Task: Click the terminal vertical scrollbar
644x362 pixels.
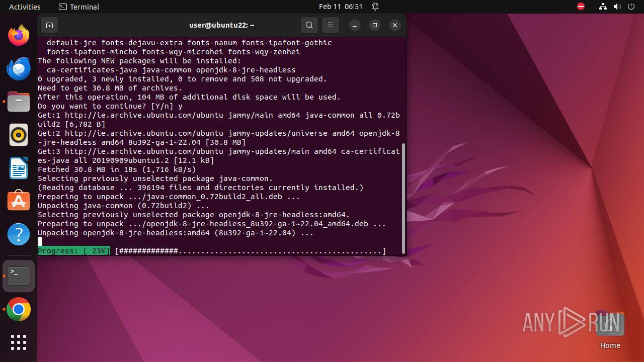Action: click(404, 199)
